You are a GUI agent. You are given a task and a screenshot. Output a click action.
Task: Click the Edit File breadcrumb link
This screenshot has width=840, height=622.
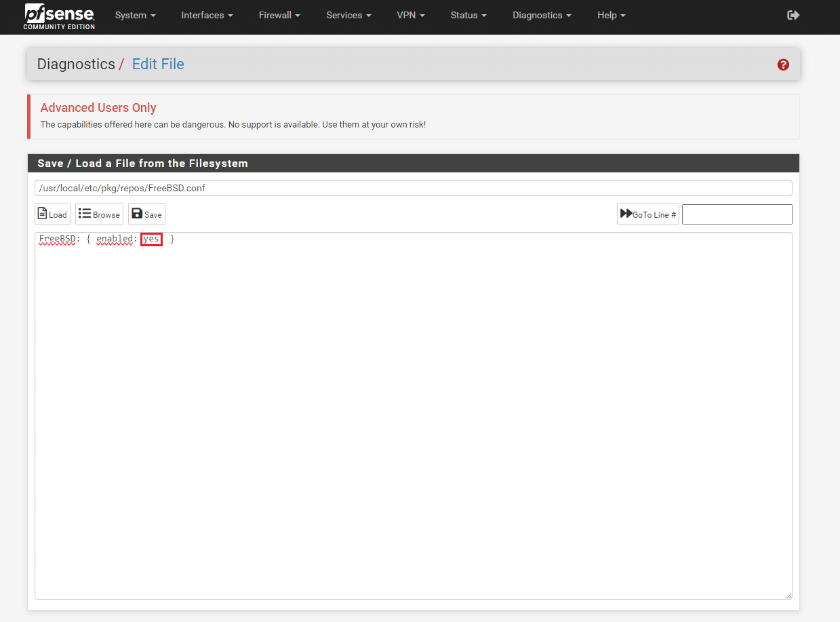158,64
